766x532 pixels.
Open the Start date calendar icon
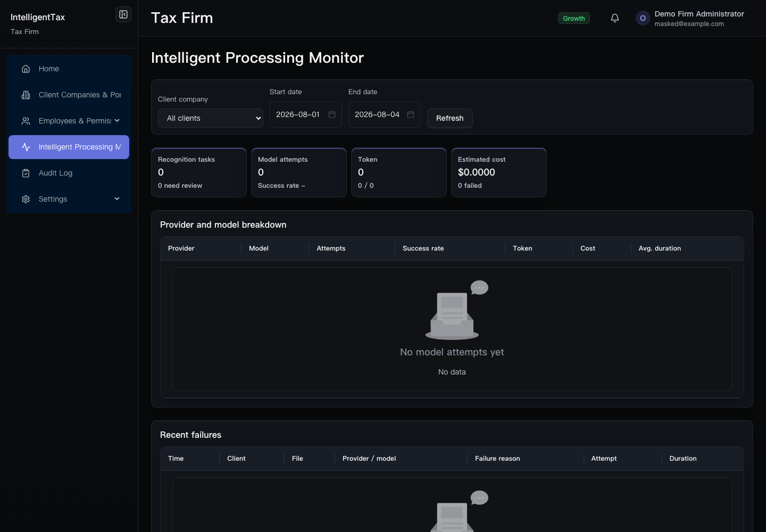coord(332,114)
